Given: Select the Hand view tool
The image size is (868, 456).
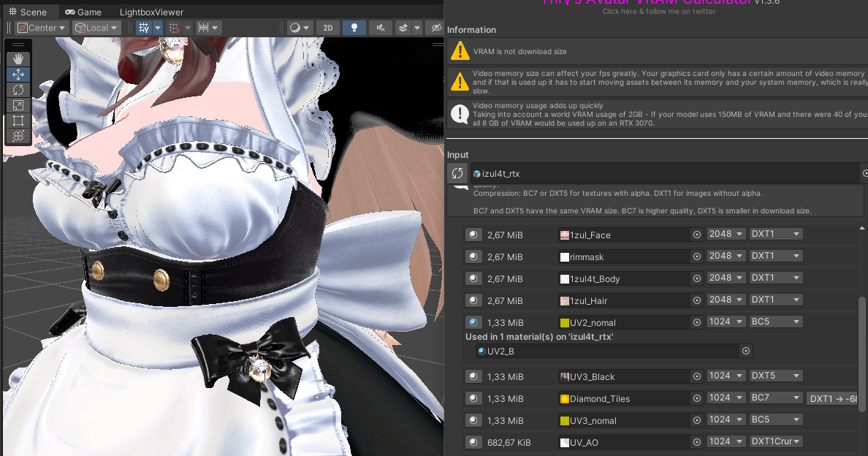Looking at the screenshot, I should tap(18, 59).
